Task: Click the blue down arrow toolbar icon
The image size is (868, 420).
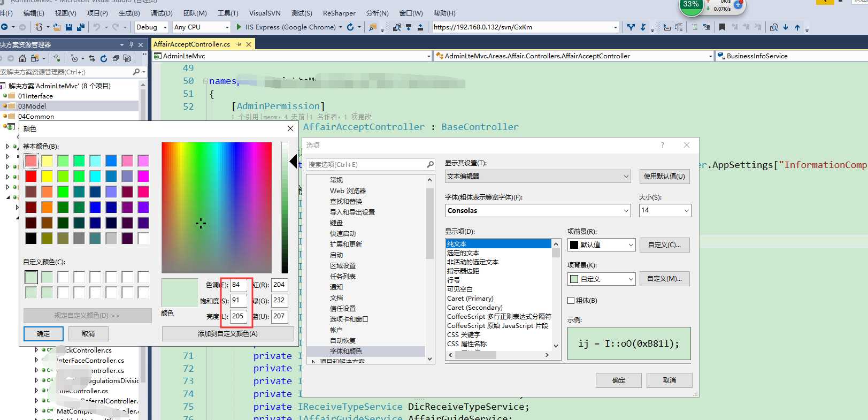Action: click(x=786, y=27)
